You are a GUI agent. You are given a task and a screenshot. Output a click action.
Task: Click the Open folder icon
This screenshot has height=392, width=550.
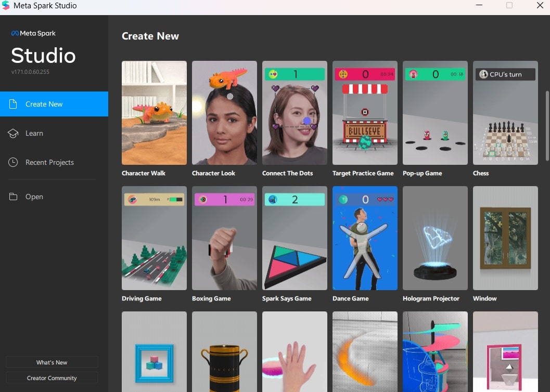pyautogui.click(x=14, y=197)
